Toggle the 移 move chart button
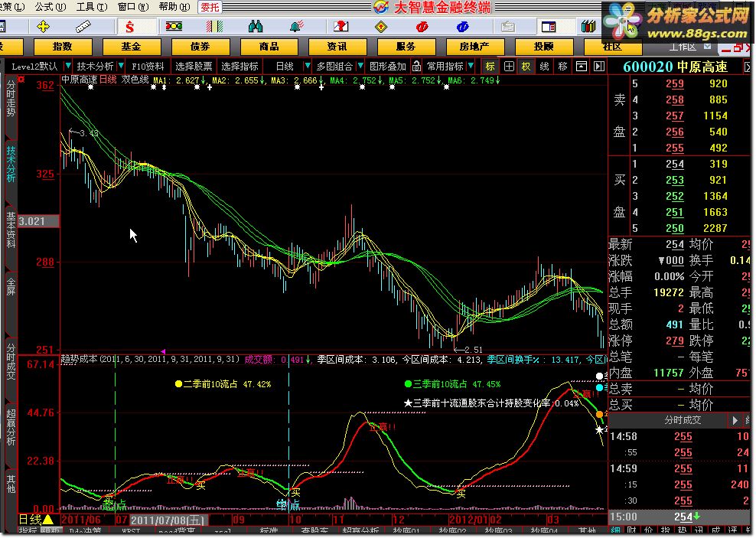 pyautogui.click(x=562, y=67)
